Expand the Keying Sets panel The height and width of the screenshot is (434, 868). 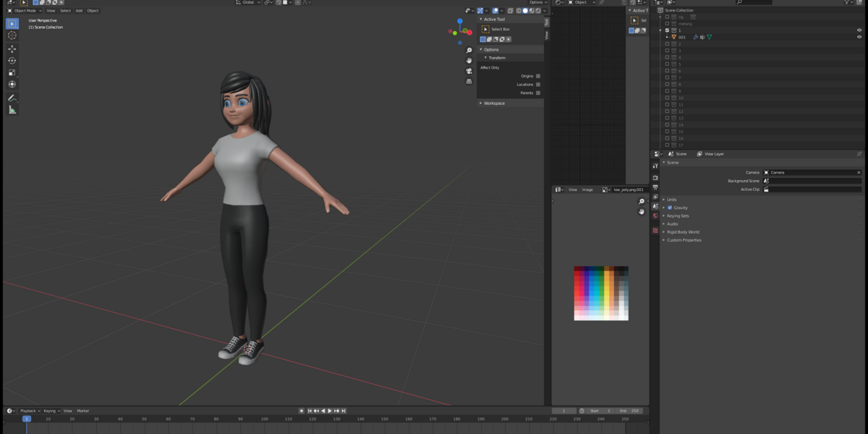point(678,216)
